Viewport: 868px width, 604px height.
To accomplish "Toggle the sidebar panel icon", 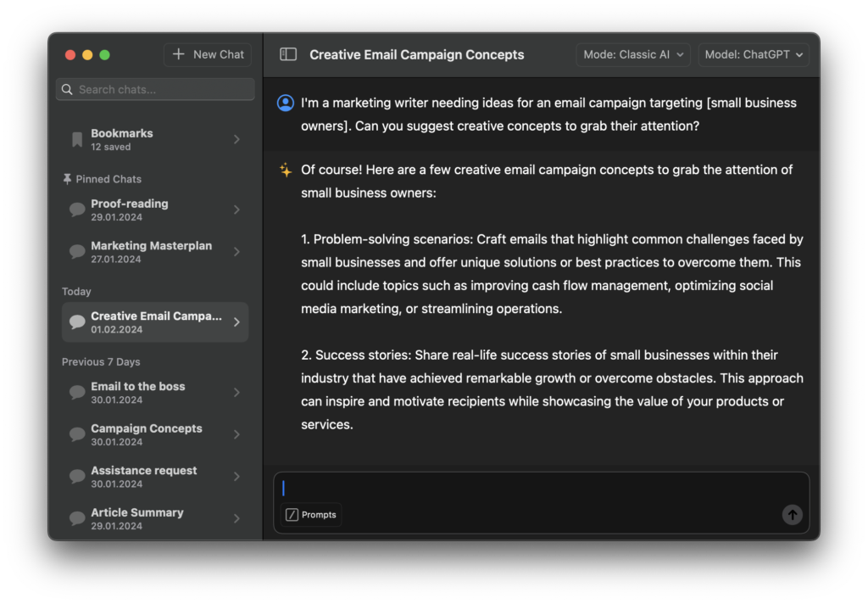I will (288, 54).
